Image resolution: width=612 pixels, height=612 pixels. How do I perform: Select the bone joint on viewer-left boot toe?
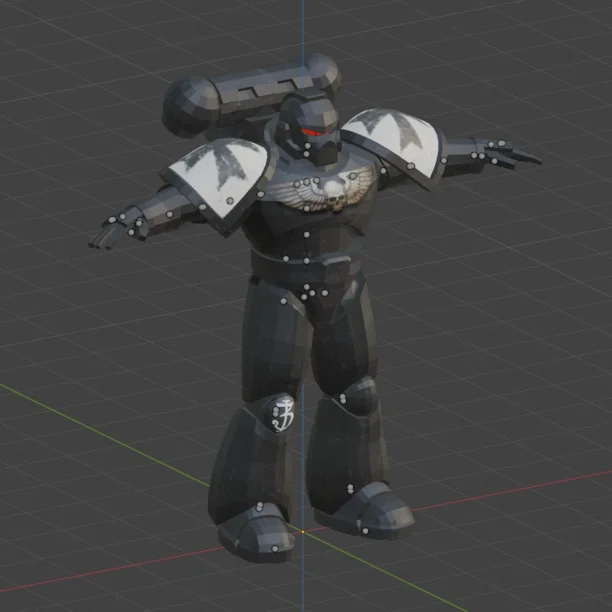(x=275, y=549)
